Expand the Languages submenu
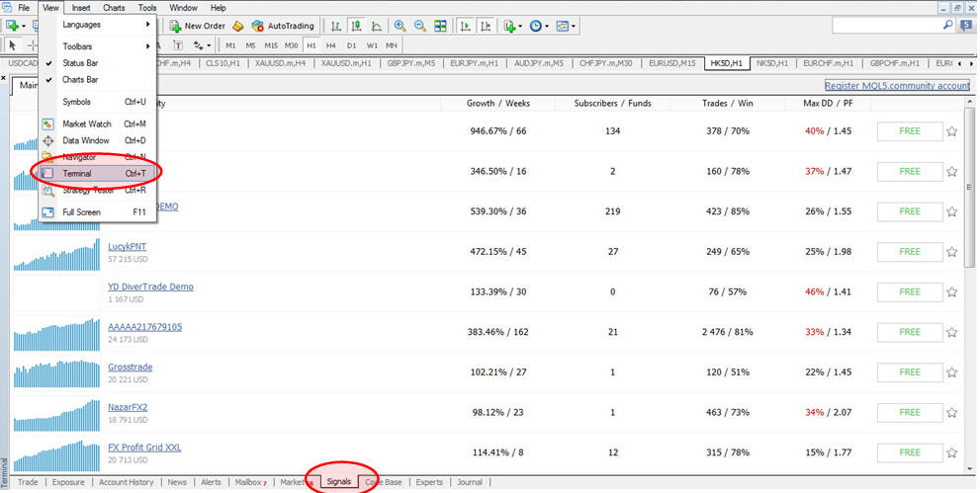This screenshot has height=493, width=980. tap(98, 25)
